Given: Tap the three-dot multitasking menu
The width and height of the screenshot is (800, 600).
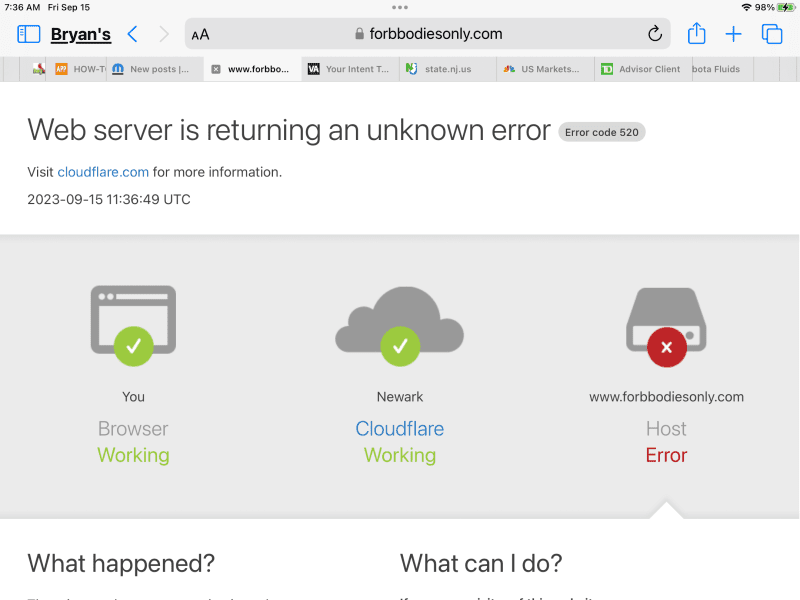Looking at the screenshot, I should point(400,7).
